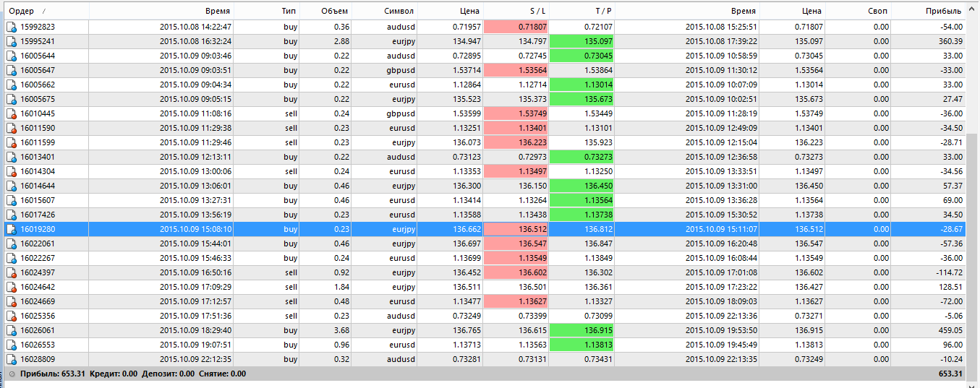The image size is (980, 388).
Task: Click the order icon for order 15995241
Action: [x=11, y=41]
